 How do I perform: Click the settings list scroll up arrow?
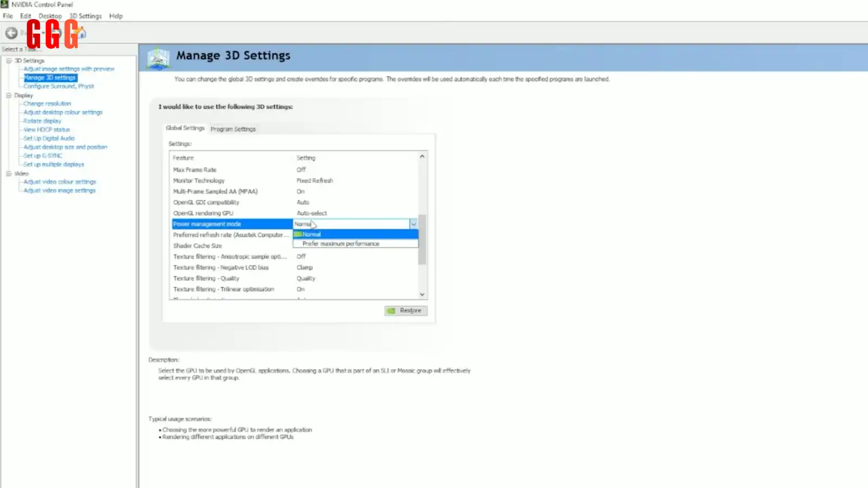[x=422, y=156]
